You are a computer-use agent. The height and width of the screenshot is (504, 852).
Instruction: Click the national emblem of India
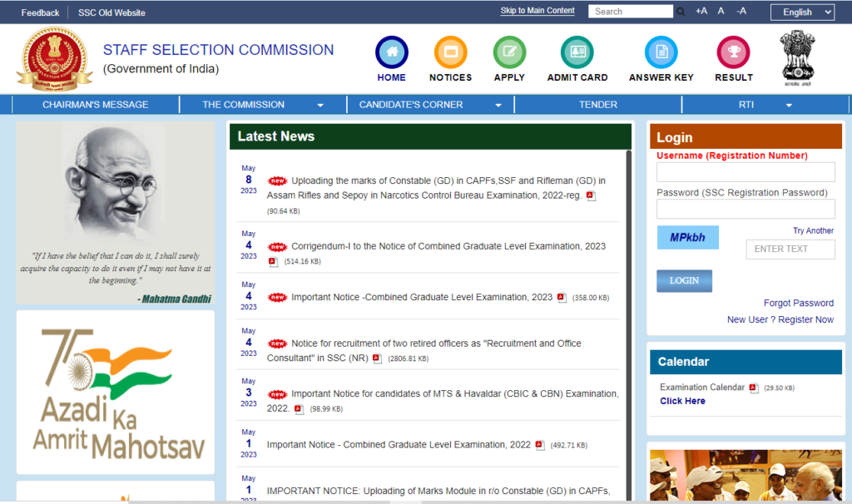[796, 56]
